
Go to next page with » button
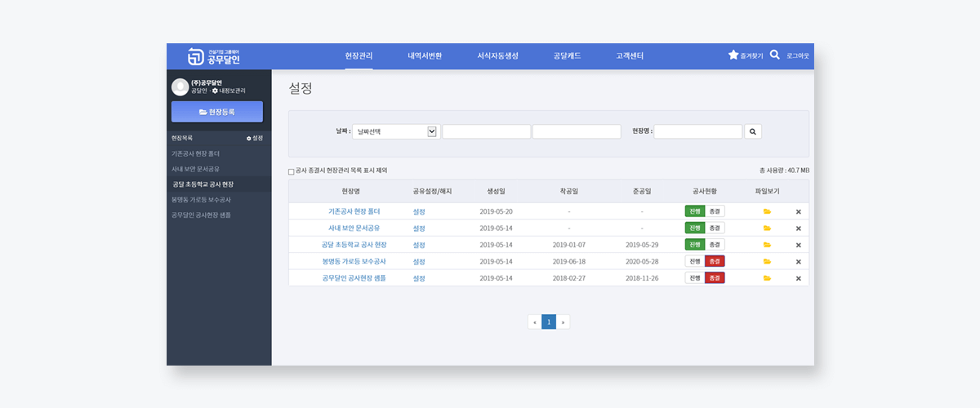pyautogui.click(x=563, y=322)
